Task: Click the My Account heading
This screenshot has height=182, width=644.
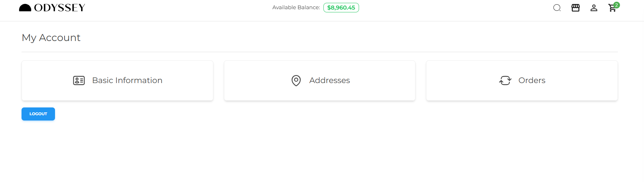Action: [x=51, y=37]
